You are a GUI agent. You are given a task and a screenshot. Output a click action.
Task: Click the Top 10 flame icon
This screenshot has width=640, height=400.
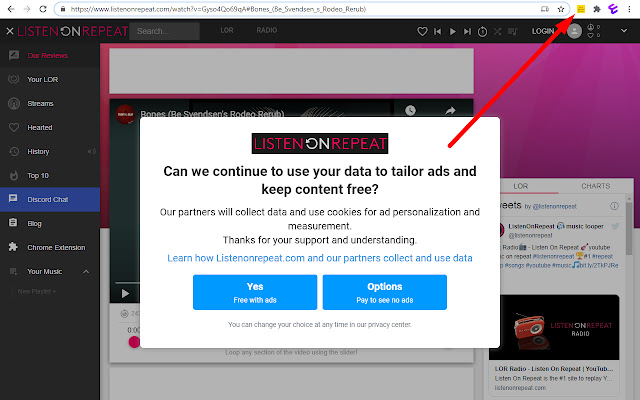(x=13, y=176)
